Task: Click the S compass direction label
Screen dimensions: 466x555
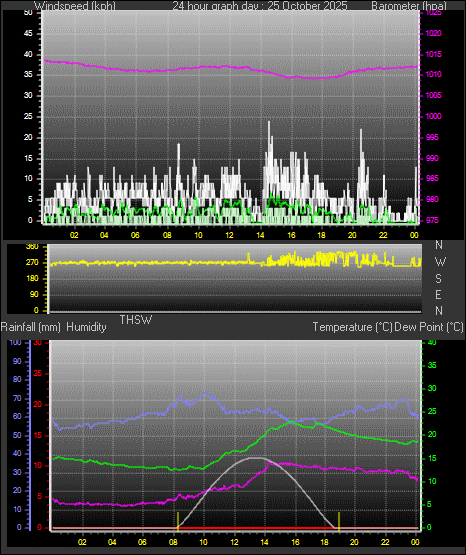Action: coord(438,279)
